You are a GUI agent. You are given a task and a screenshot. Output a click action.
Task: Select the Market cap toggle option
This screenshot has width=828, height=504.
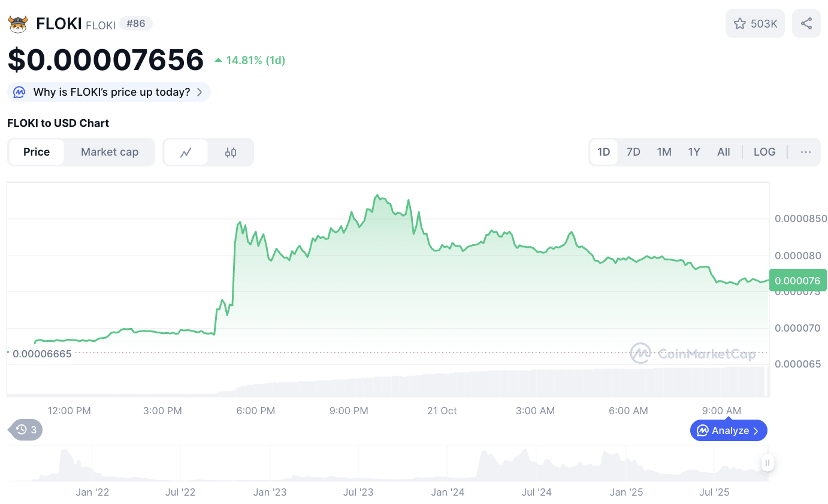[110, 152]
